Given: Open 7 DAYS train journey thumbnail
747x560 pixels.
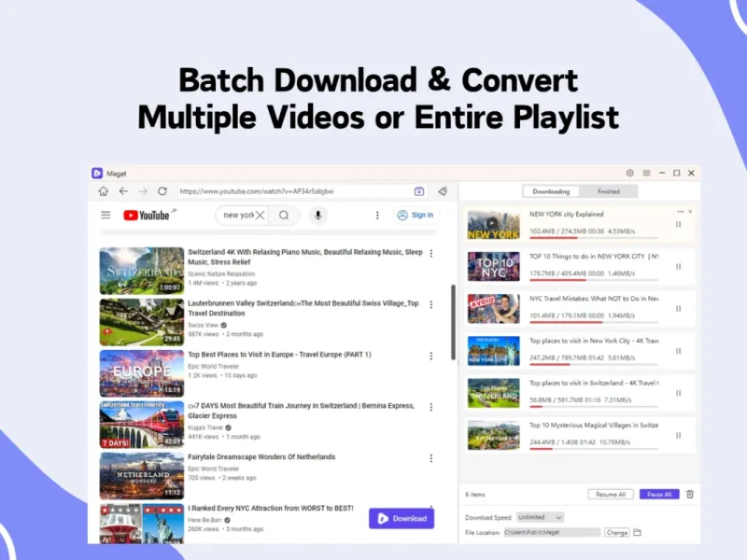Looking at the screenshot, I should coord(142,425).
